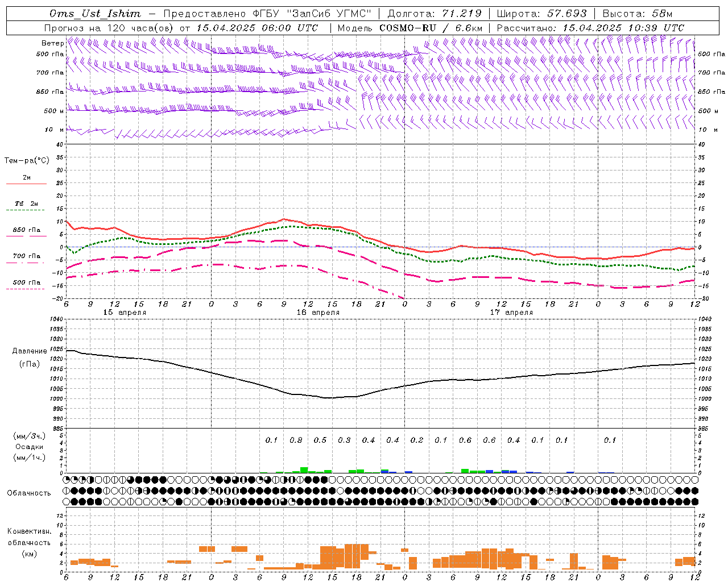
Task: Click the Ветер panel label
Action: coord(52,43)
